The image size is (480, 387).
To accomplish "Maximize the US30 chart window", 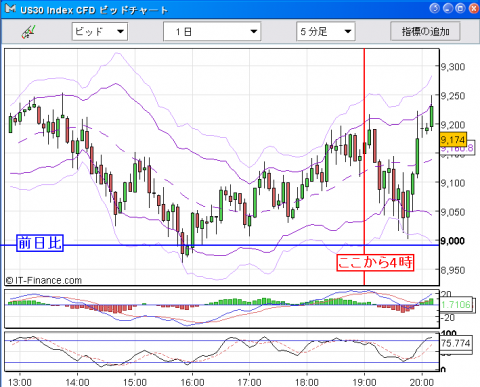I will (461, 8).
